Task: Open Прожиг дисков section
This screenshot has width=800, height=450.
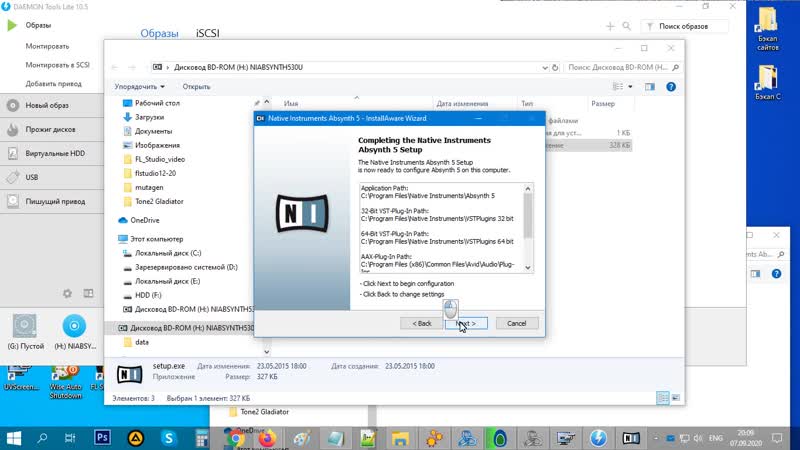Action: (50, 129)
